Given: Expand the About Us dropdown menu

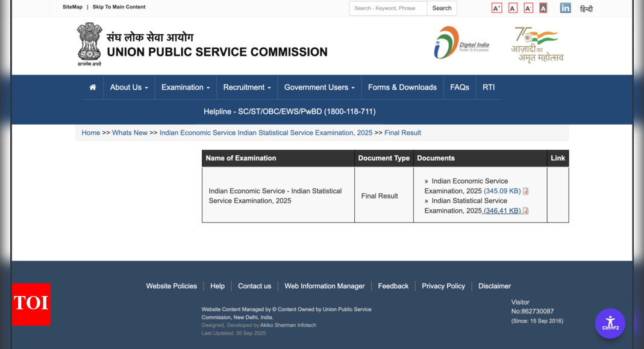Looking at the screenshot, I should point(129,87).
